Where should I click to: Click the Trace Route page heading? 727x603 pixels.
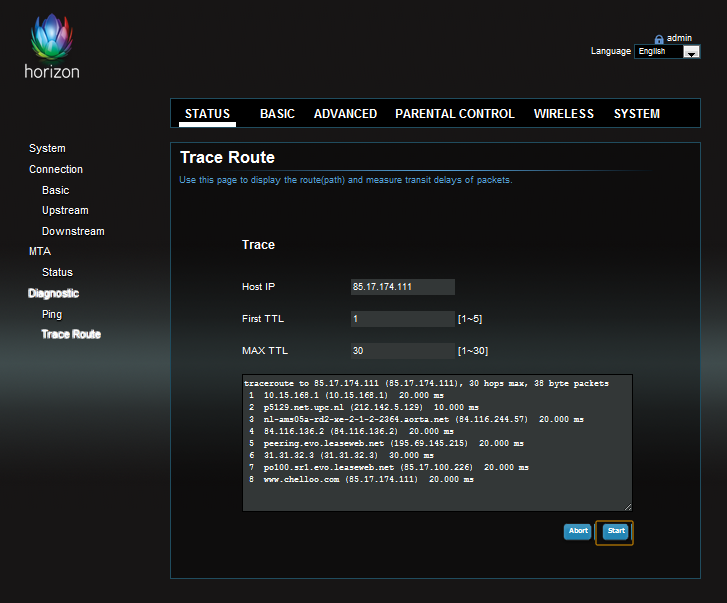pyautogui.click(x=227, y=158)
